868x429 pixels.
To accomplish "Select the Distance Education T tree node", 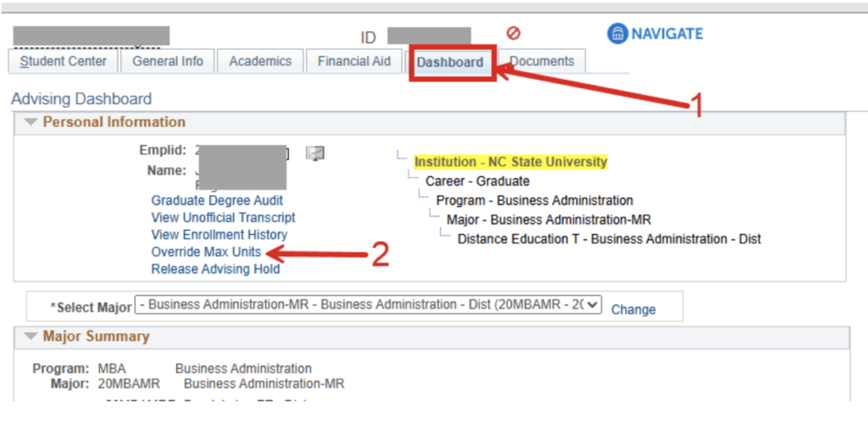I will tap(609, 239).
